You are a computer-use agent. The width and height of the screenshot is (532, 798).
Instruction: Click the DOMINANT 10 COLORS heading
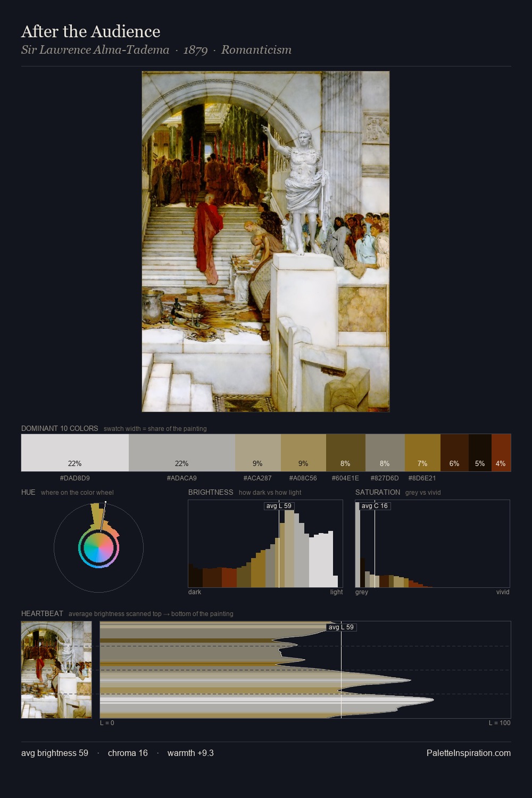[x=60, y=428]
